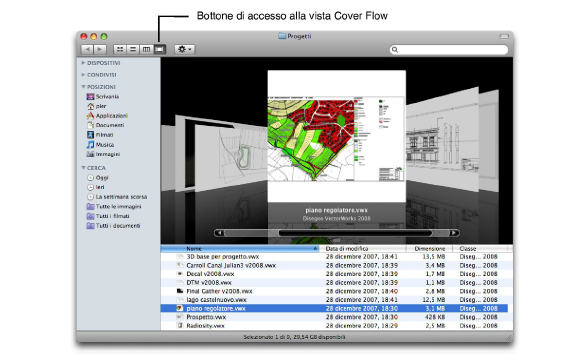Switch to icon view in toolbar
The height and width of the screenshot is (364, 581).
click(x=120, y=49)
